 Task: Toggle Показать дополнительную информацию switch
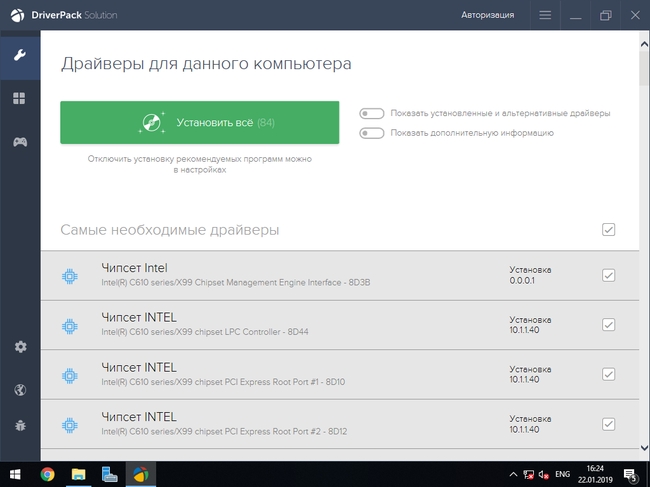point(371,133)
